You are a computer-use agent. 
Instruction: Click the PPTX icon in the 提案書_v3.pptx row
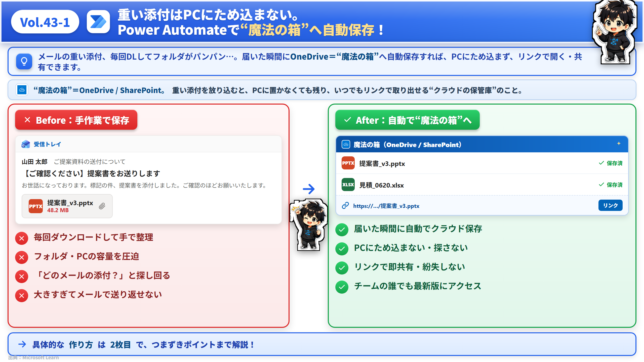[348, 163]
